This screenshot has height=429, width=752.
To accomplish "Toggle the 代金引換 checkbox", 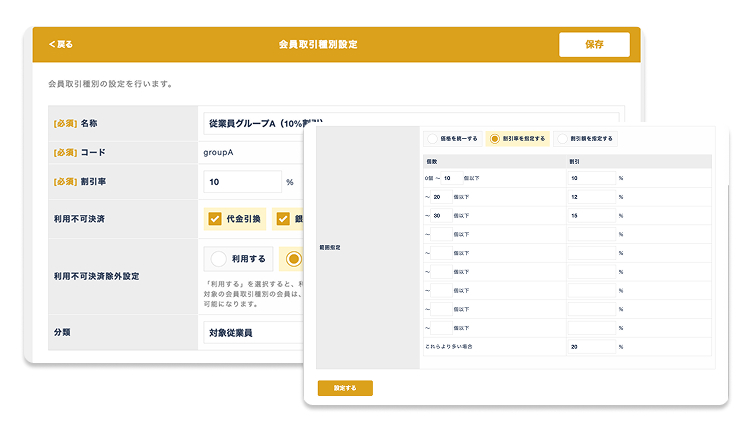I will point(215,219).
